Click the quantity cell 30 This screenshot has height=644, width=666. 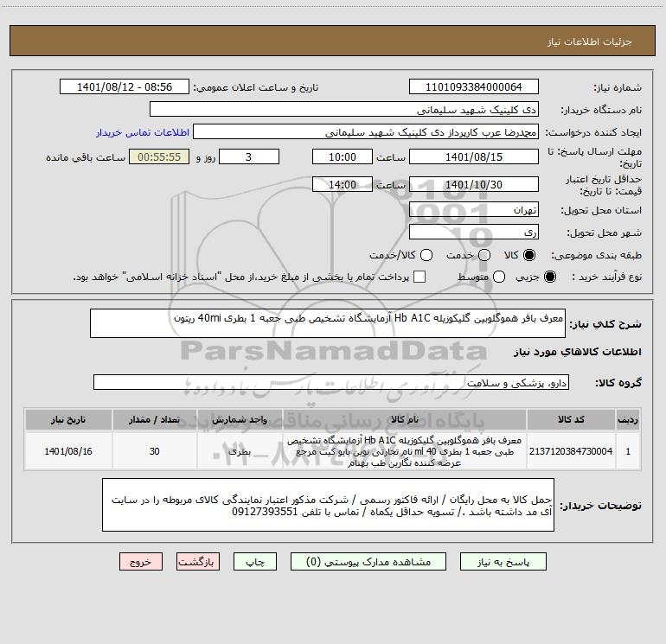pyautogui.click(x=154, y=451)
